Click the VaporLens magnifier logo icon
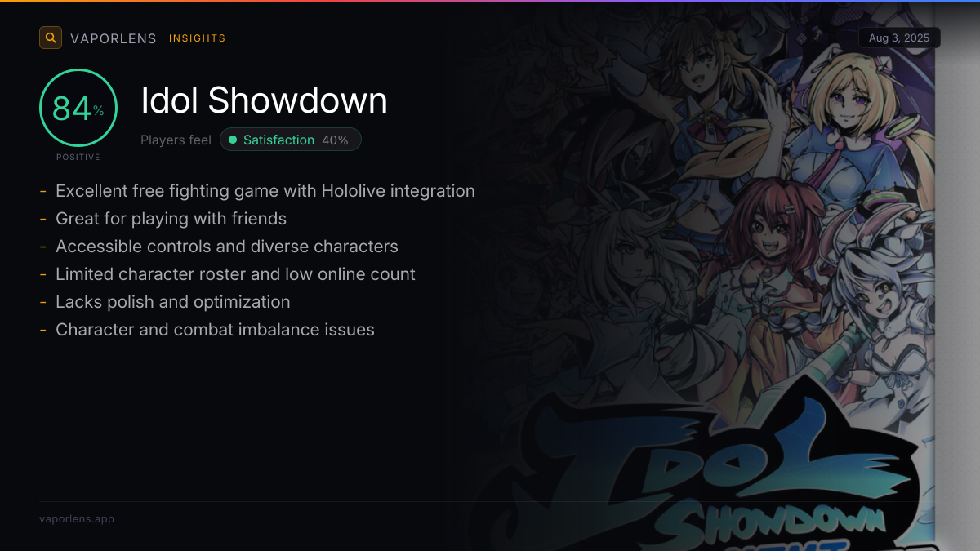The height and width of the screenshot is (551, 980). pyautogui.click(x=51, y=38)
